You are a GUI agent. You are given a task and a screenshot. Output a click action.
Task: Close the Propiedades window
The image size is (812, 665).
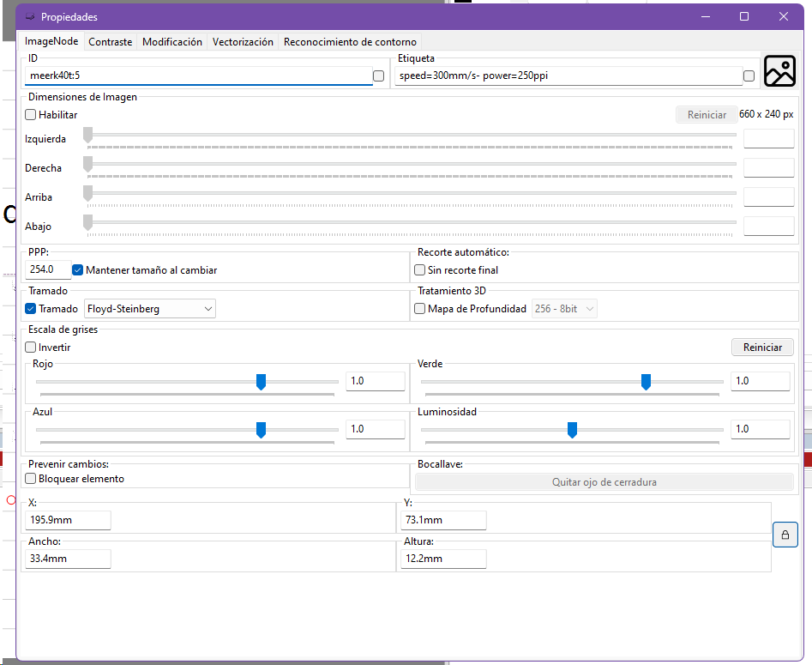coord(784,16)
